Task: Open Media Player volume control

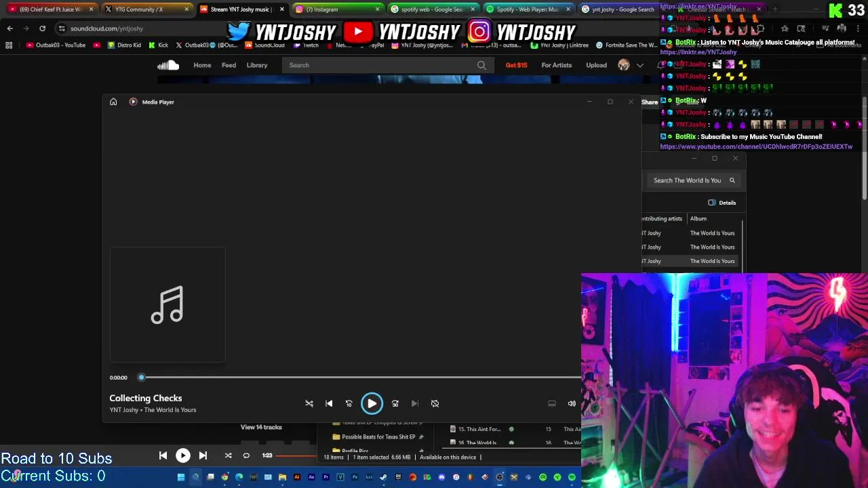Action: click(x=572, y=403)
